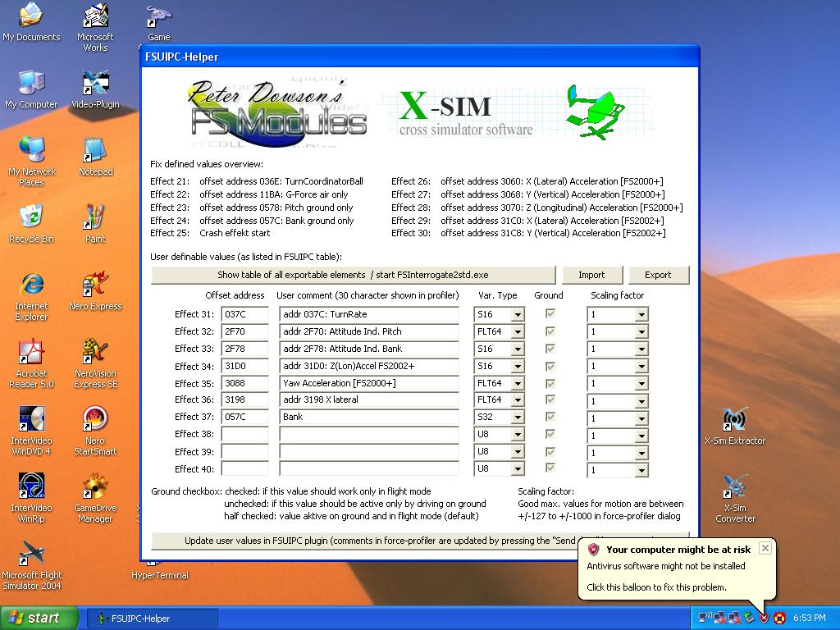Click Update user values in FSUIPC plugin
This screenshot has width=840, height=630.
coord(364,541)
